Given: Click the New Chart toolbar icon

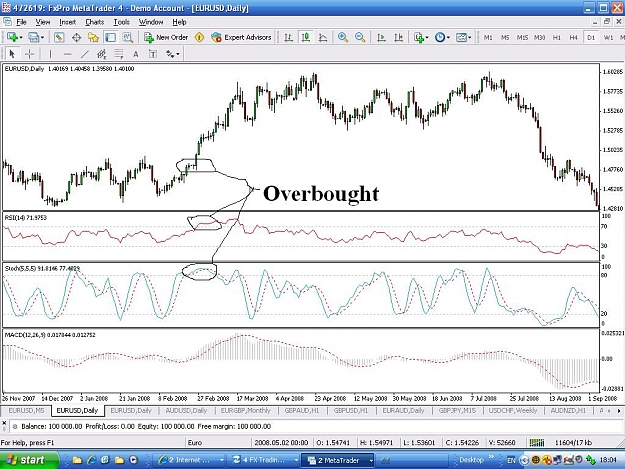Looking at the screenshot, I should (x=12, y=37).
